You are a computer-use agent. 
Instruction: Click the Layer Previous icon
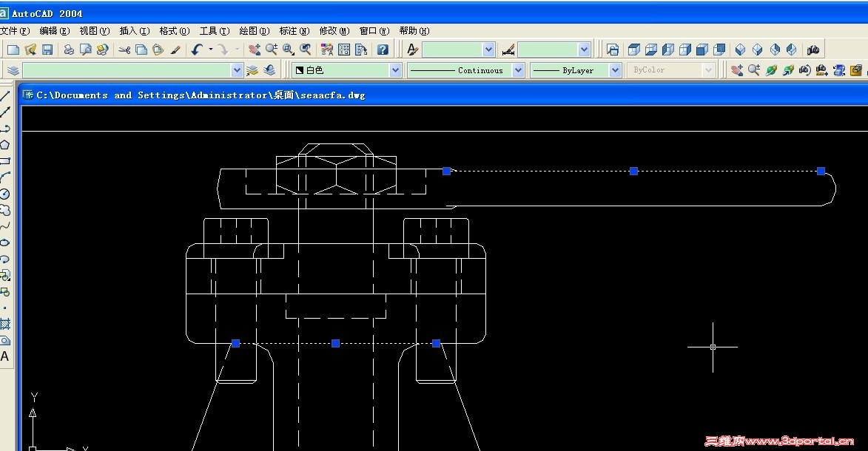tap(269, 70)
